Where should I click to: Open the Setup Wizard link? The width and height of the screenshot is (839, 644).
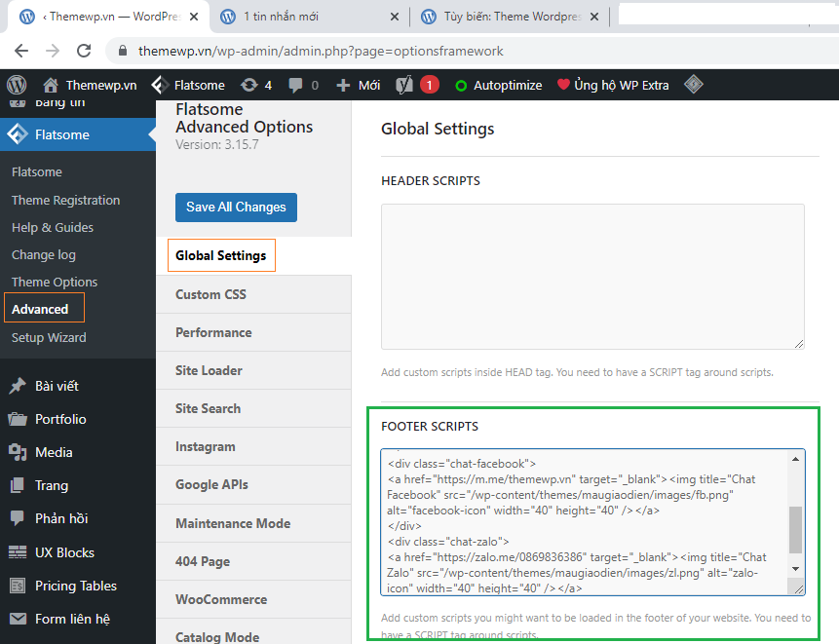click(49, 337)
